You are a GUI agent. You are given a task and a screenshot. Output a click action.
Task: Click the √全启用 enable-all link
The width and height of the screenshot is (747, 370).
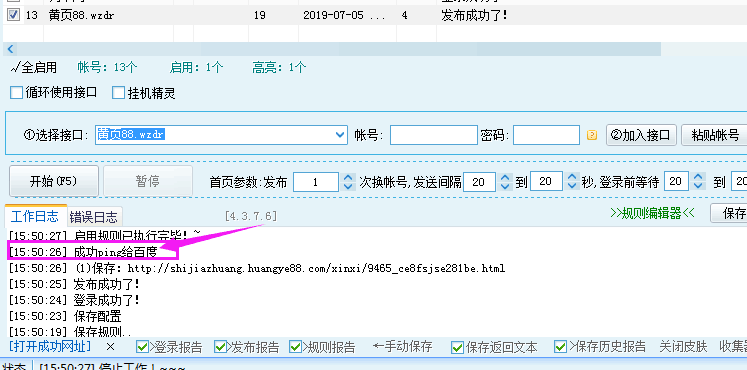[x=33, y=68]
